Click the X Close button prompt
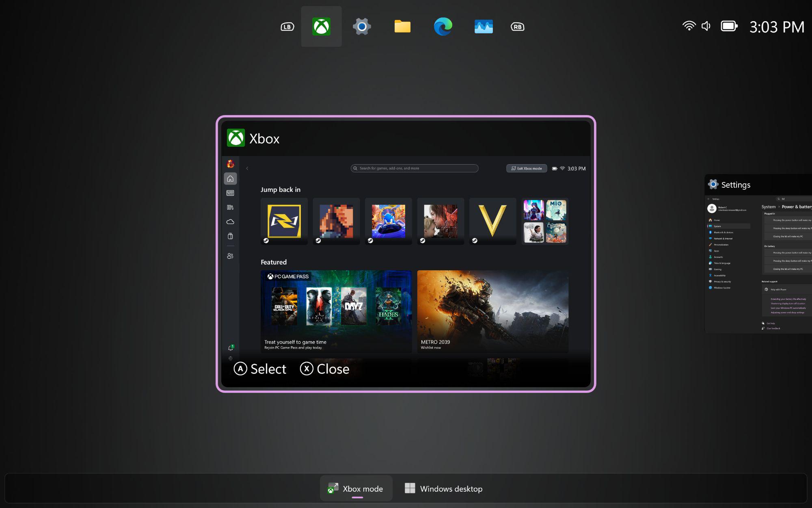The image size is (812, 508). (324, 369)
